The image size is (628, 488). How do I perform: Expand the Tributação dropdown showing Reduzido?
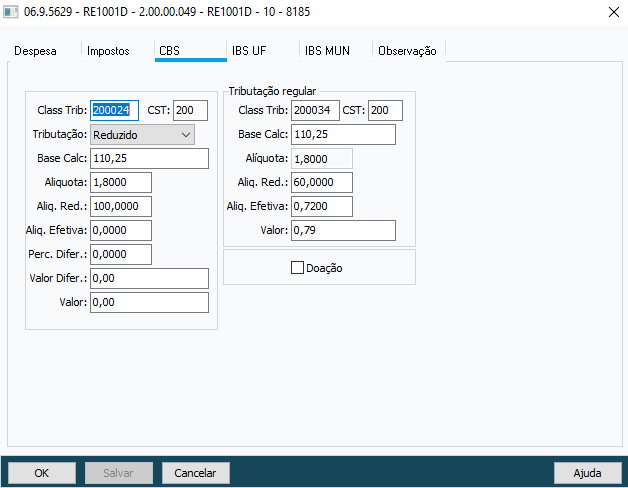click(142, 135)
